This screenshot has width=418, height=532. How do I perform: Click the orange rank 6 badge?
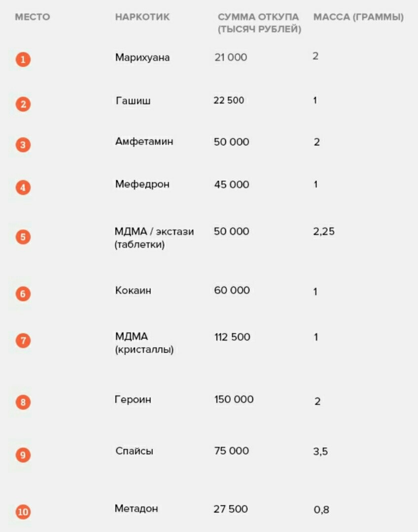click(23, 294)
